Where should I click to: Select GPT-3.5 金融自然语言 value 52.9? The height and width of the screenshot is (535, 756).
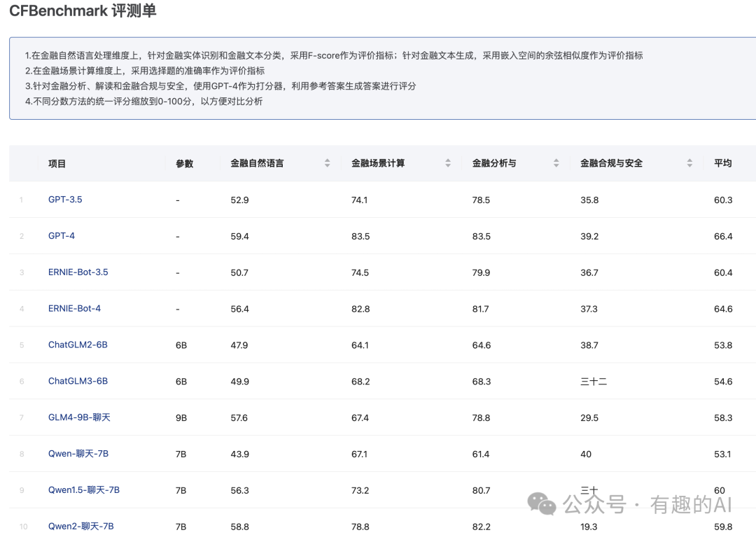pos(239,200)
